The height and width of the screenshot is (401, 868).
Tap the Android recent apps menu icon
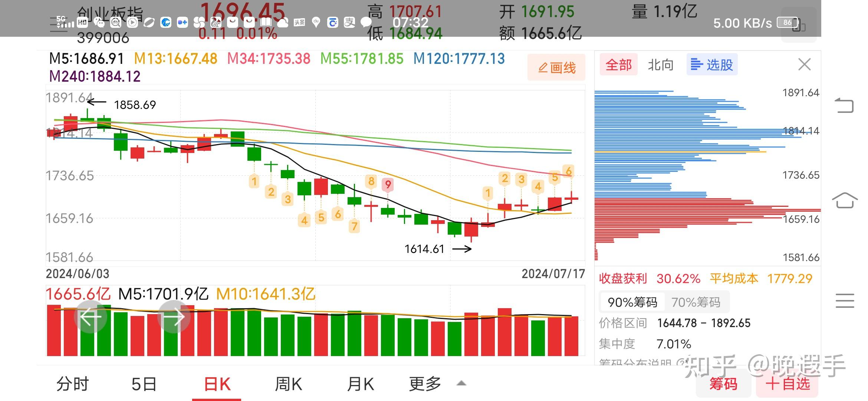click(x=845, y=301)
